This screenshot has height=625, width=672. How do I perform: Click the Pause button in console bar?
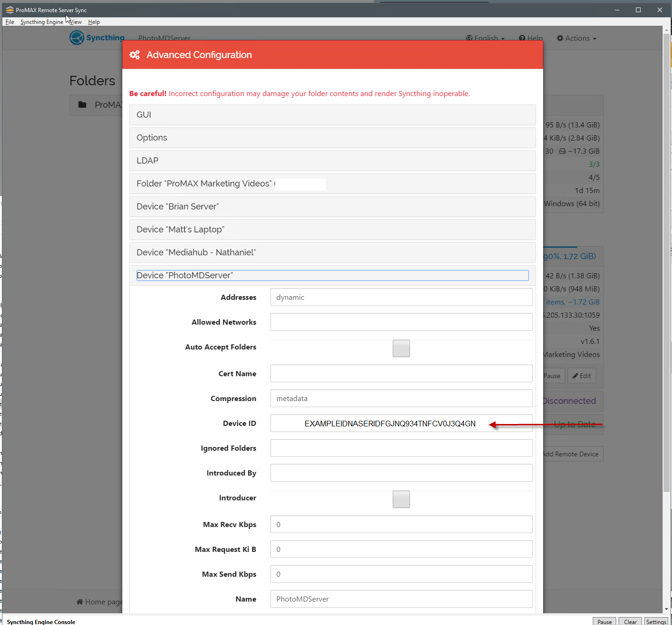(x=605, y=621)
